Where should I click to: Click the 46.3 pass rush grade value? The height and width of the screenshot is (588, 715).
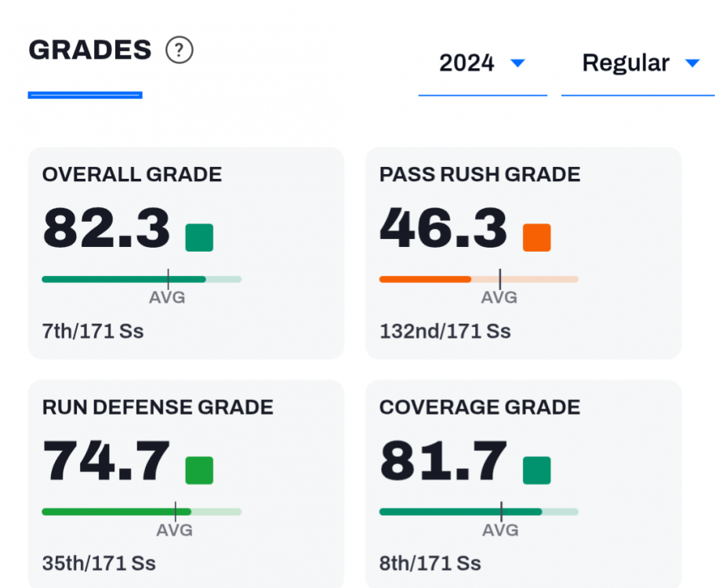click(444, 229)
